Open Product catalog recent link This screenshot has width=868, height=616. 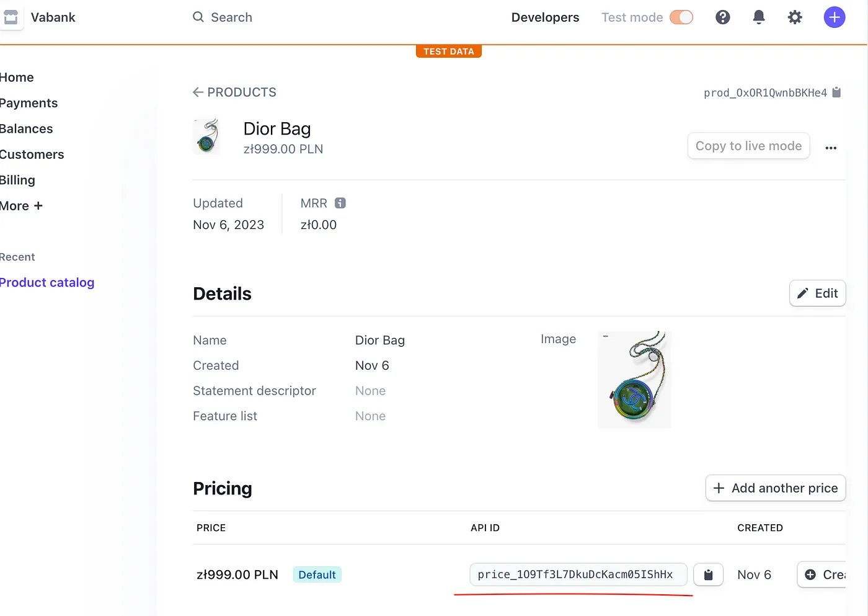point(47,283)
